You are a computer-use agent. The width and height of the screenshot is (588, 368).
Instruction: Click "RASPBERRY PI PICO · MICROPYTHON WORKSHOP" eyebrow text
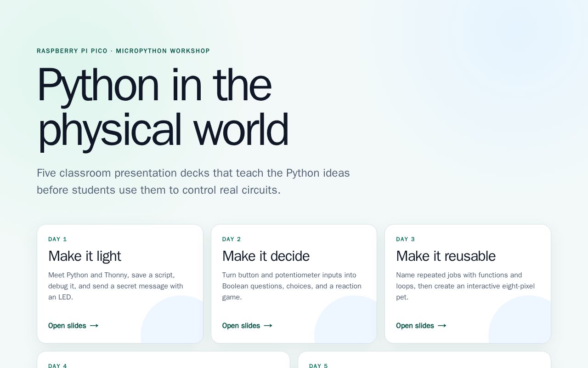coord(123,51)
